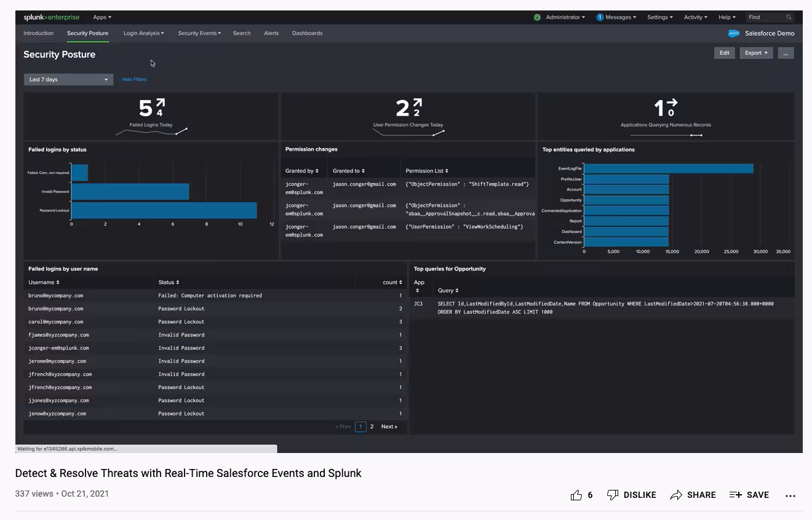This screenshot has width=812, height=520.
Task: Click the Hide Filters link
Action: 134,79
